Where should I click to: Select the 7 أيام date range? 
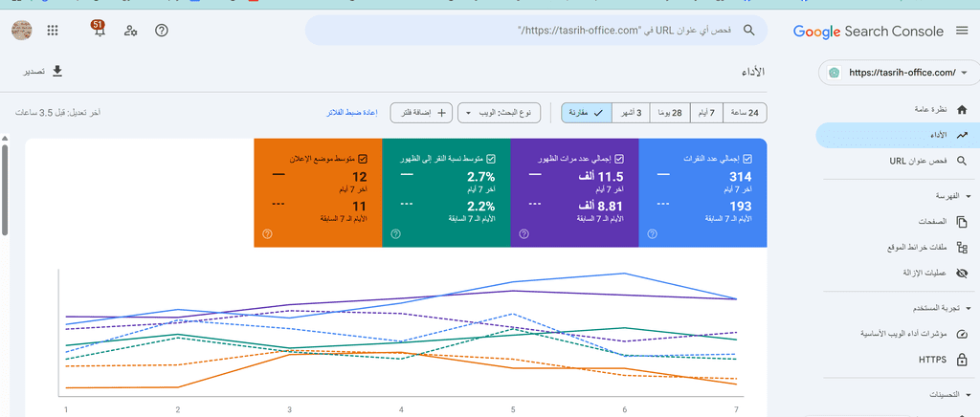[x=706, y=113]
